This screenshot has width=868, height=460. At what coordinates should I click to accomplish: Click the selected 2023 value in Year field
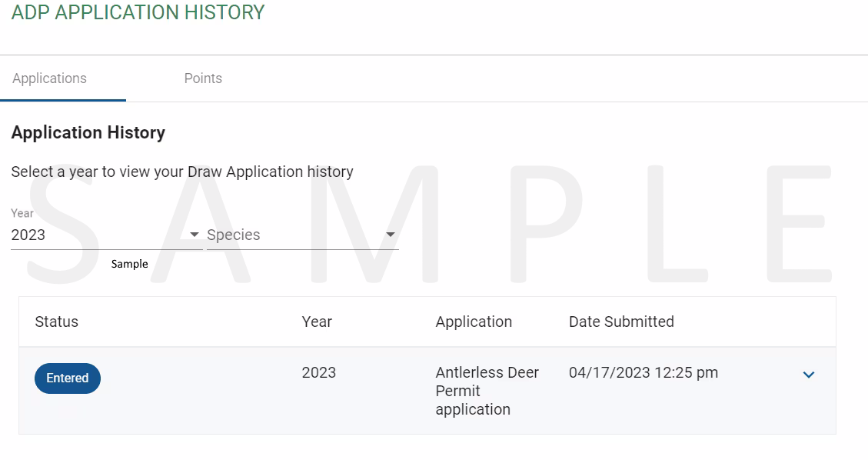28,235
